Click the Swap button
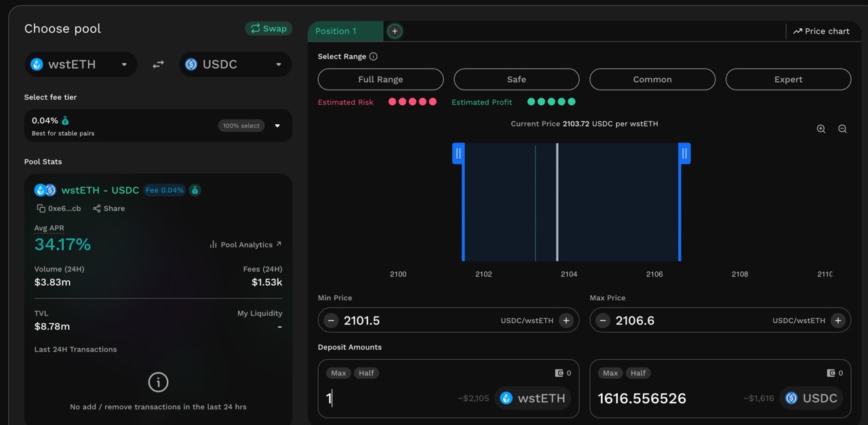The height and width of the screenshot is (425, 868). tap(268, 29)
